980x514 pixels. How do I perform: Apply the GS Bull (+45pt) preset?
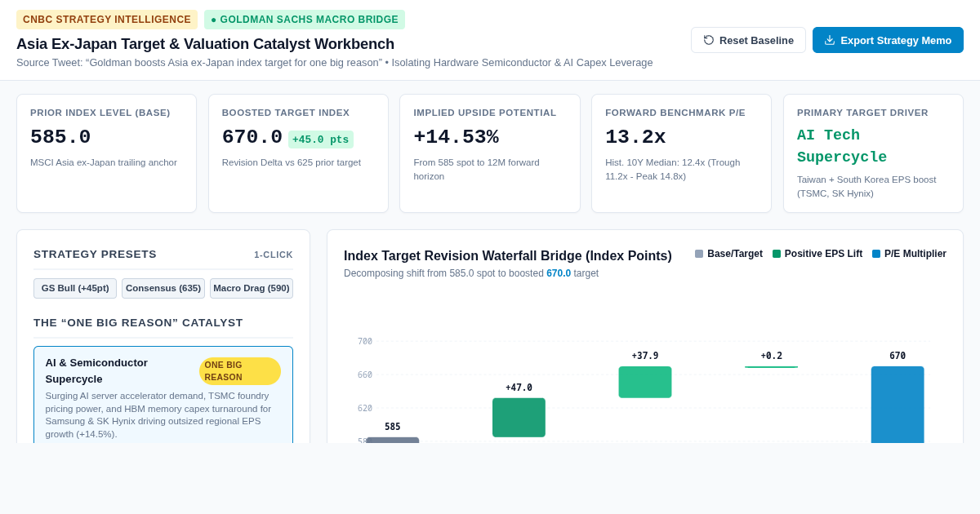point(75,288)
